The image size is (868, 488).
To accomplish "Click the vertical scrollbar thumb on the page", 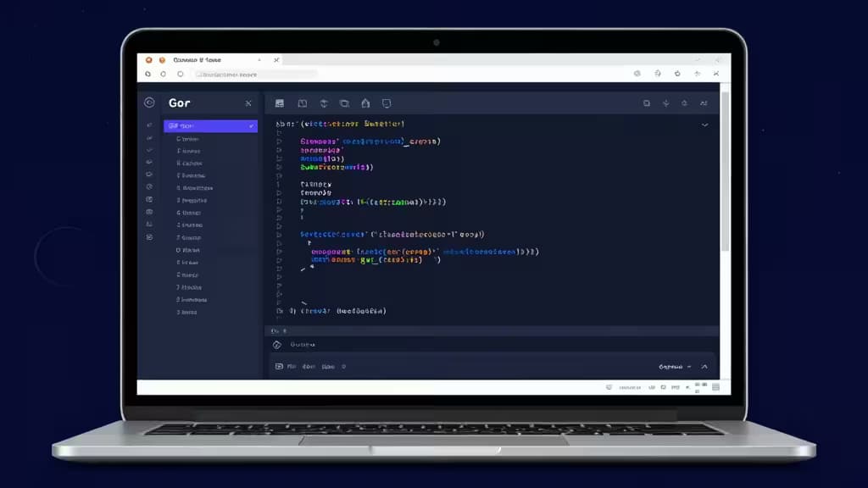I will (x=726, y=171).
